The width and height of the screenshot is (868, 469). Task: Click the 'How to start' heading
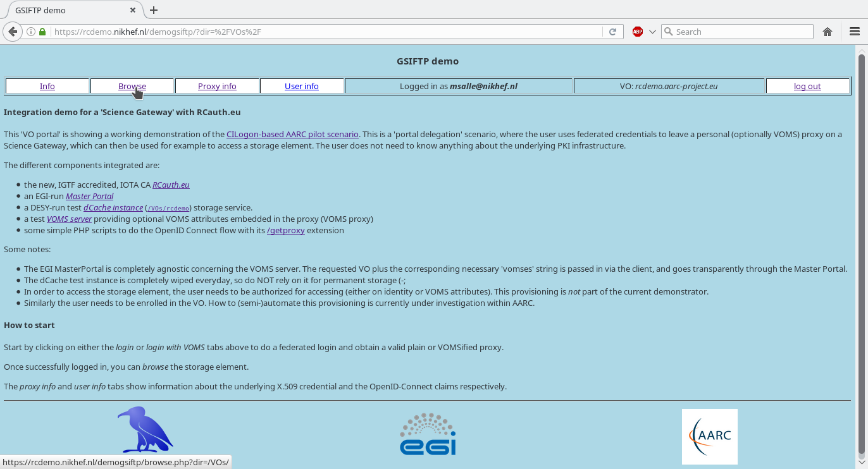click(x=29, y=325)
